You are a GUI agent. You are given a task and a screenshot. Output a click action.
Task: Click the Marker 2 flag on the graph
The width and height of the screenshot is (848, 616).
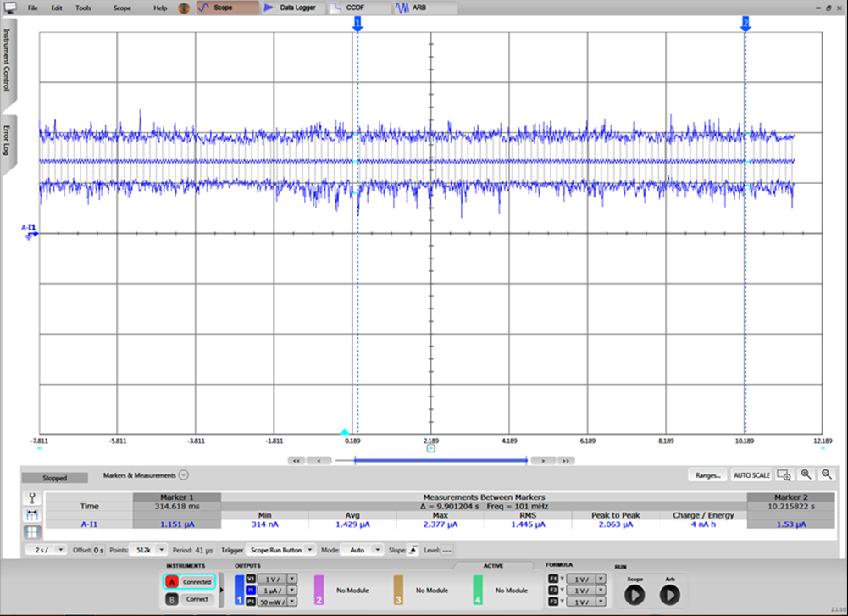(x=745, y=23)
